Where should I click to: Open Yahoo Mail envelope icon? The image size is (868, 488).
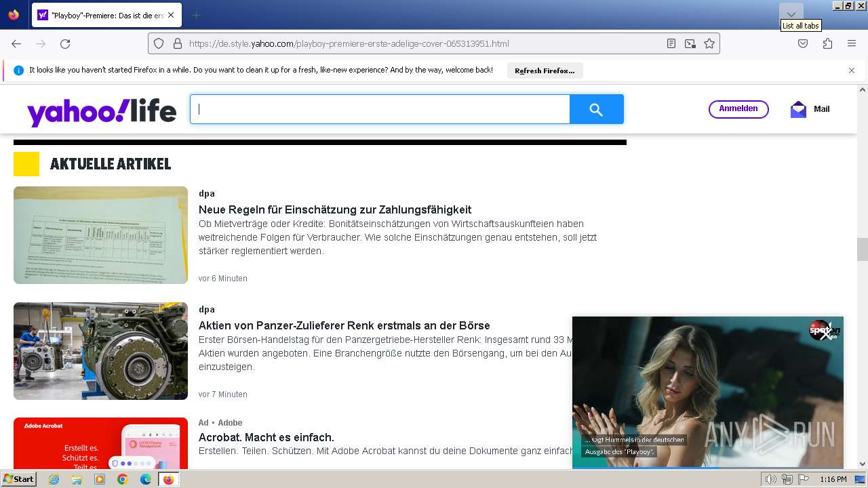click(798, 109)
